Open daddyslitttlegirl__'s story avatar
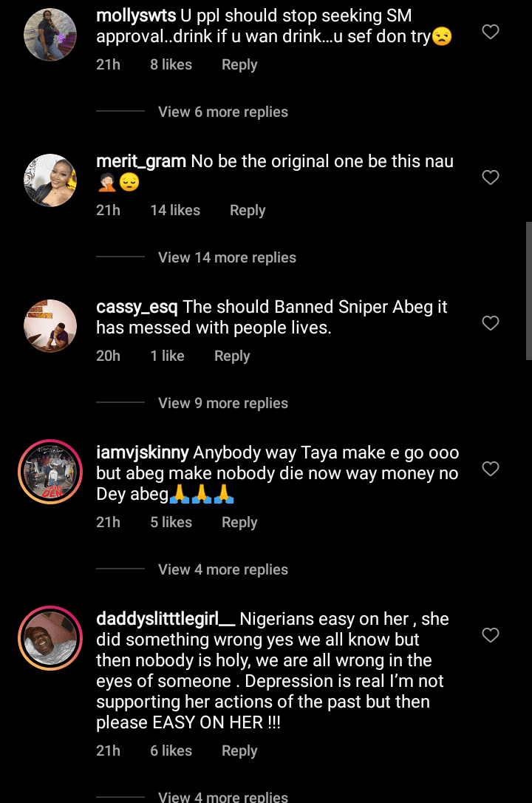This screenshot has width=532, height=803. pos(50,638)
